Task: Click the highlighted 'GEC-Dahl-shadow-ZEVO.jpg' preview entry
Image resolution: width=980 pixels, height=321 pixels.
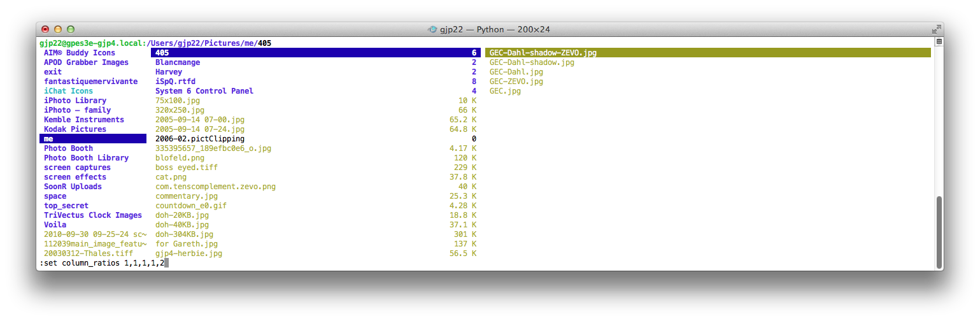Action: tap(708, 53)
